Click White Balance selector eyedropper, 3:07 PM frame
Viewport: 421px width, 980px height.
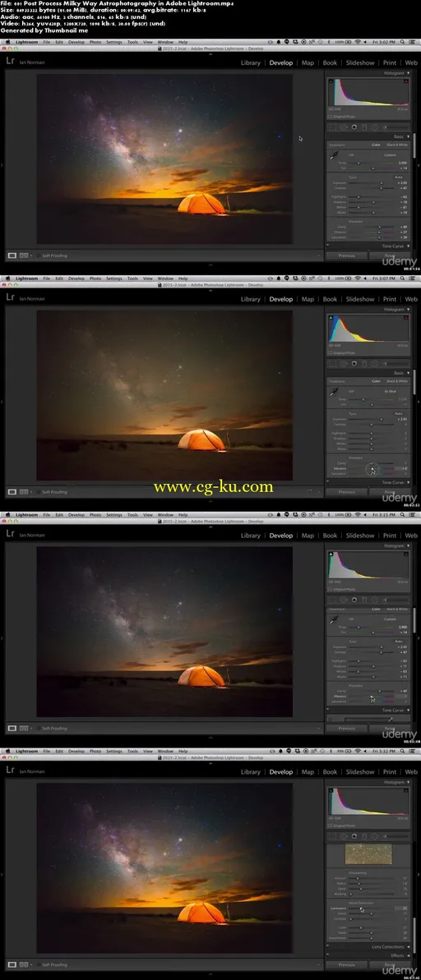333,392
